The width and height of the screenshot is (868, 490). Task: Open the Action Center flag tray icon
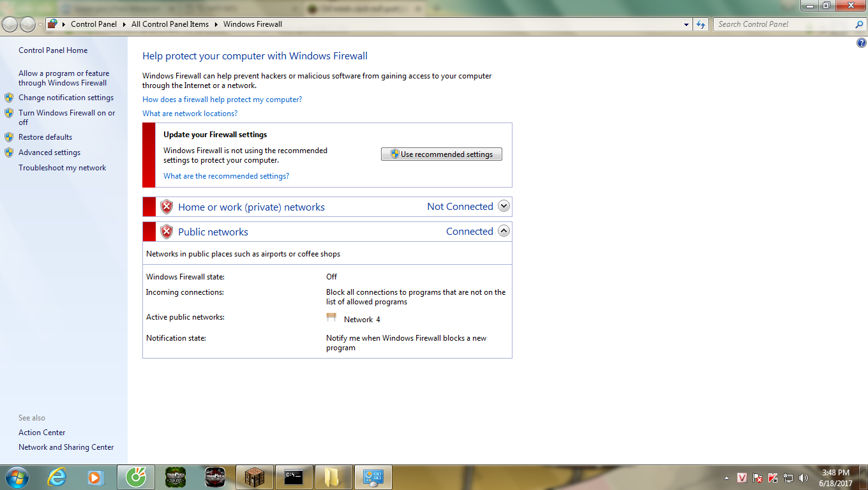point(758,477)
